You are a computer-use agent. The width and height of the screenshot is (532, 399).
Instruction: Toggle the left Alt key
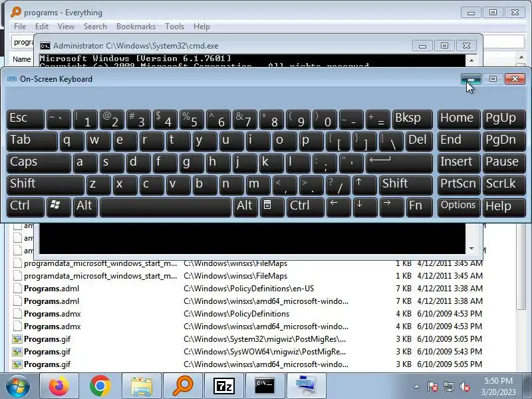click(x=86, y=206)
